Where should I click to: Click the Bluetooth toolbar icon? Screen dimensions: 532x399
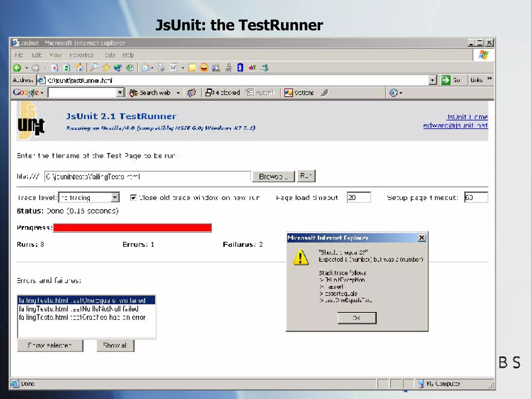pos(240,68)
